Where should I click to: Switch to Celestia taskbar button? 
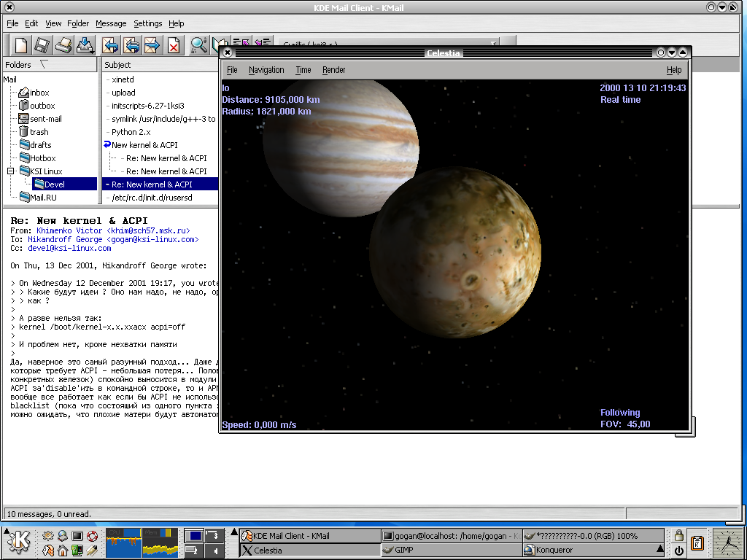pyautogui.click(x=309, y=551)
